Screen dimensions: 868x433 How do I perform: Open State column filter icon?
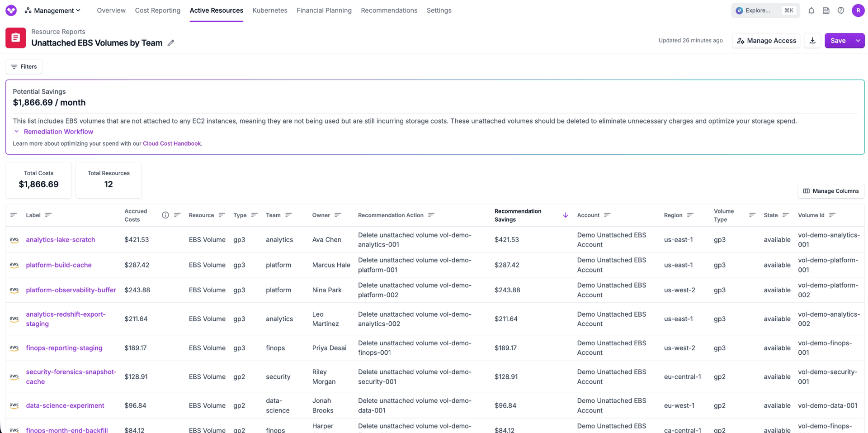tap(785, 215)
